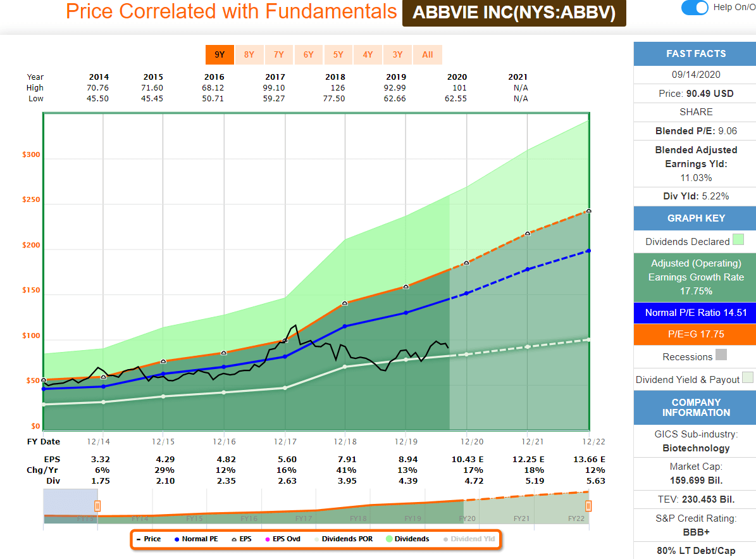Click the Normal P/E Ratio 14.51 bar
The image size is (756, 559).
click(x=695, y=313)
